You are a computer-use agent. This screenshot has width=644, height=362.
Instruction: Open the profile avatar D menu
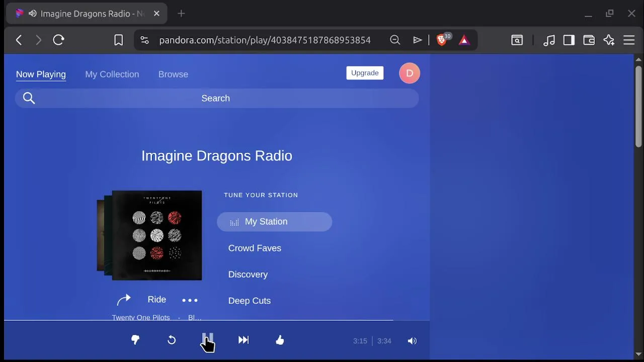coord(410,73)
